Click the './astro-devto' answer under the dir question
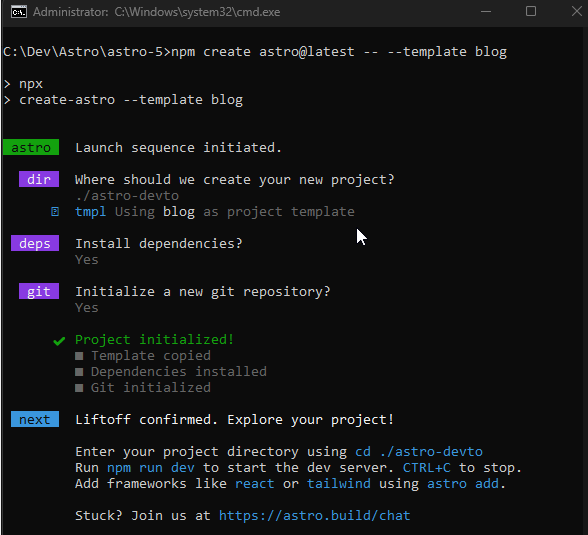This screenshot has height=535, width=588. point(127,195)
